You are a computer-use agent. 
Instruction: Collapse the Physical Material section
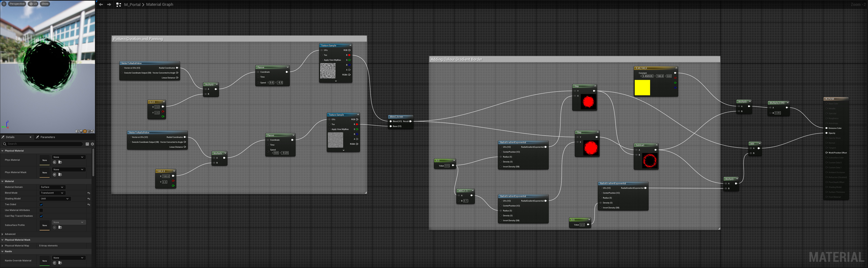(x=3, y=151)
